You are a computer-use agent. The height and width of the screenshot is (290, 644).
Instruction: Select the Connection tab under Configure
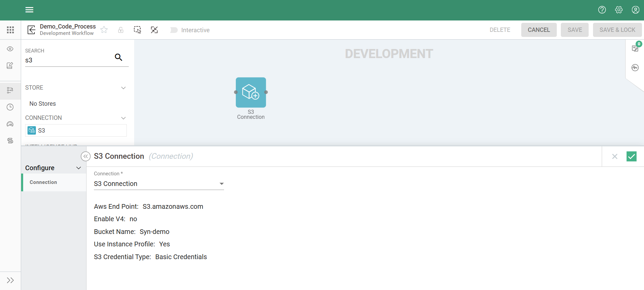pos(54,182)
